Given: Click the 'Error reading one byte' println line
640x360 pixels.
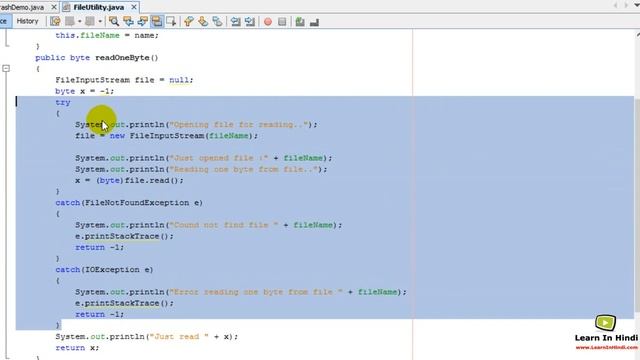Looking at the screenshot, I should click(241, 292).
